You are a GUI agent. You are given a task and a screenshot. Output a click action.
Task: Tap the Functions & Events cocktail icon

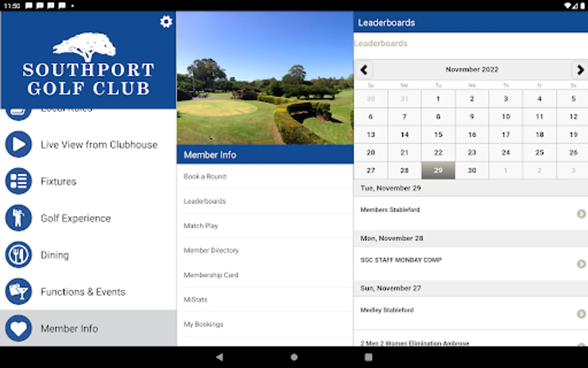click(18, 292)
